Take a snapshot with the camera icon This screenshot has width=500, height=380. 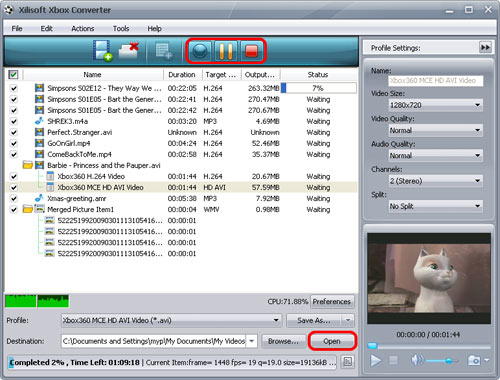[x=474, y=360]
